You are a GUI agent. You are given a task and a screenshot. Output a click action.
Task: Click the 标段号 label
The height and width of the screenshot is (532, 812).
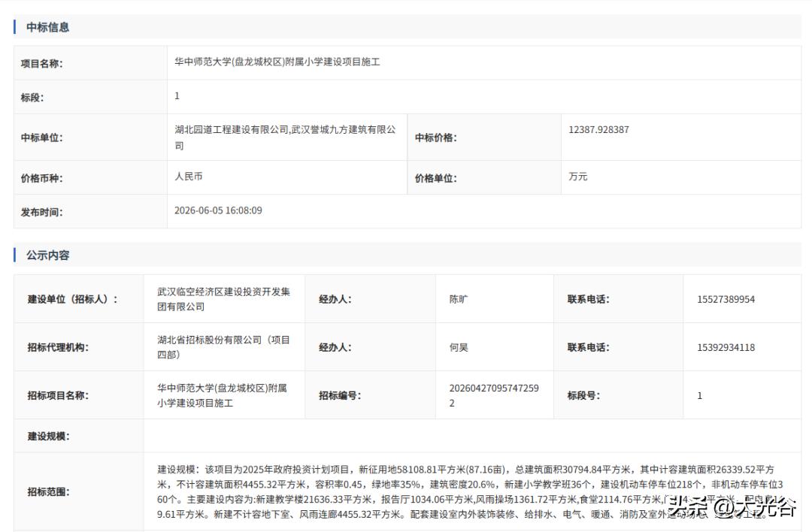[583, 395]
